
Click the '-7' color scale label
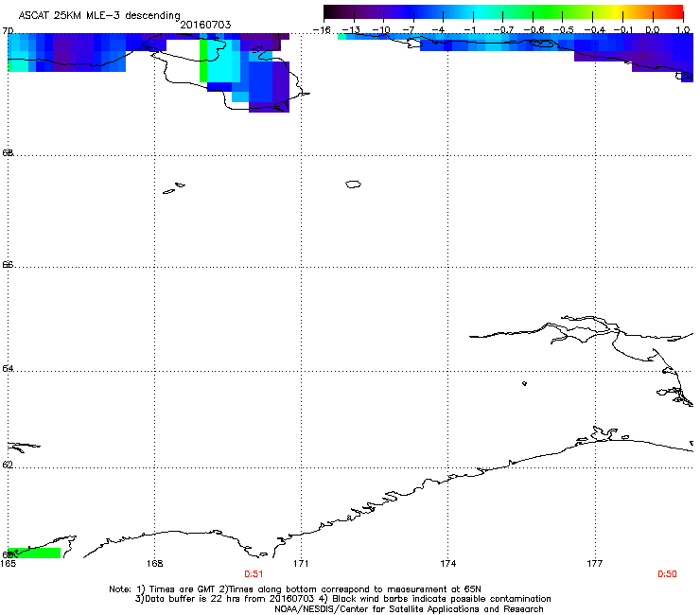[411, 30]
